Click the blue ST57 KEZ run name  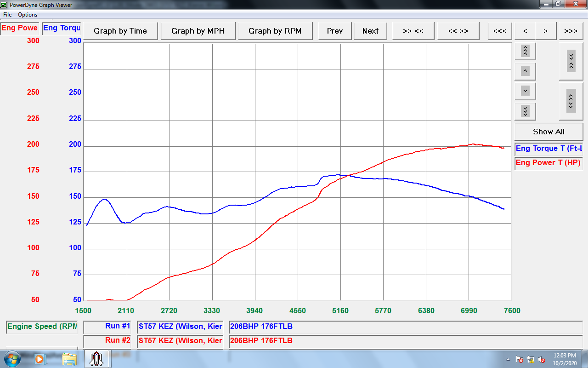point(181,327)
